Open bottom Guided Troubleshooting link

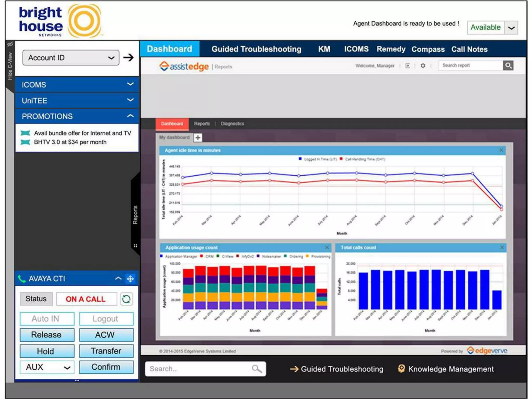point(337,369)
